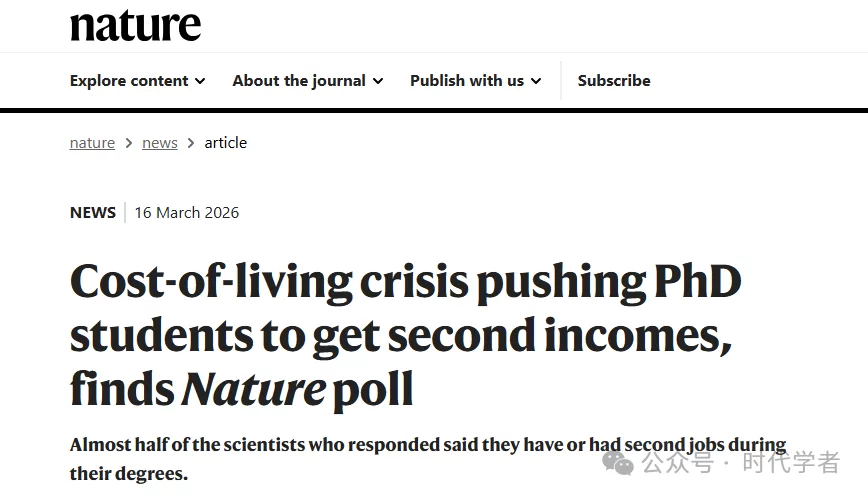The height and width of the screenshot is (497, 868).
Task: Open the About the journal menu label
Action: [x=299, y=81]
